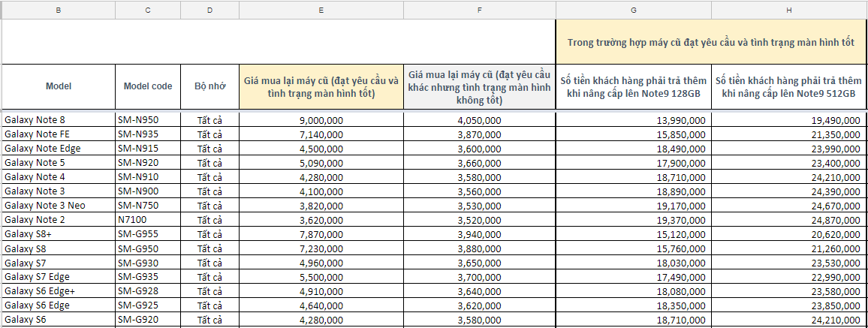The image size is (868, 328).
Task: Click the amount '19,370,000'
Action: point(633,220)
